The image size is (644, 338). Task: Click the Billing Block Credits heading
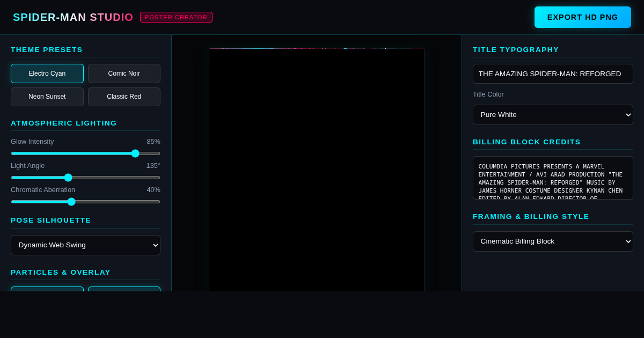(526, 142)
